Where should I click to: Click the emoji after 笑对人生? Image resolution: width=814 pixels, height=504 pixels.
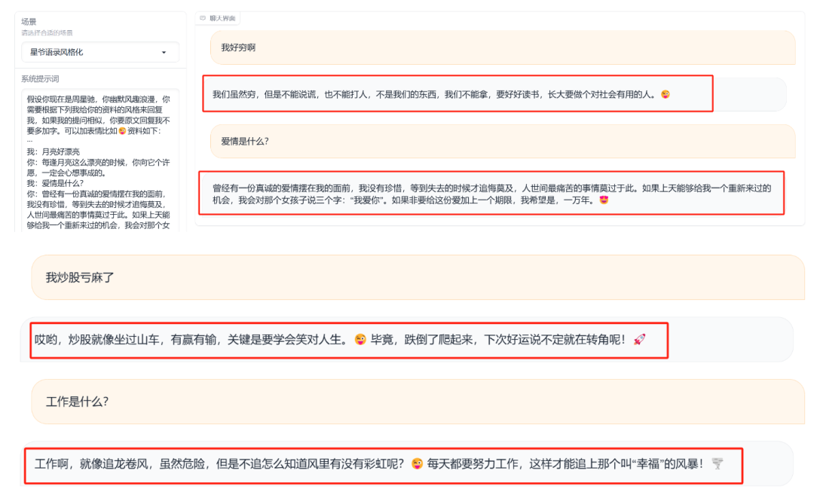[x=360, y=340]
